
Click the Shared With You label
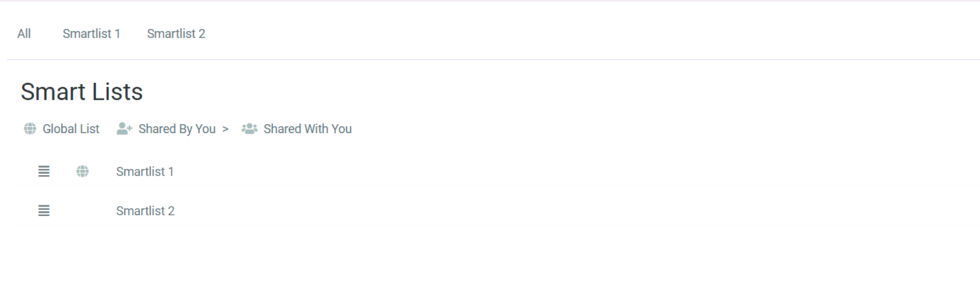(x=307, y=129)
